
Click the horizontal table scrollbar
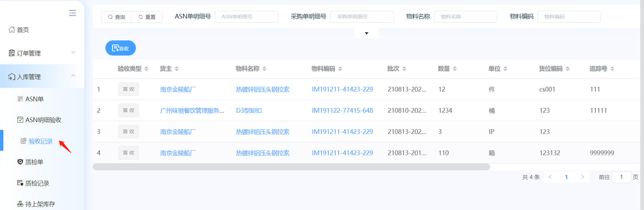[291, 167]
